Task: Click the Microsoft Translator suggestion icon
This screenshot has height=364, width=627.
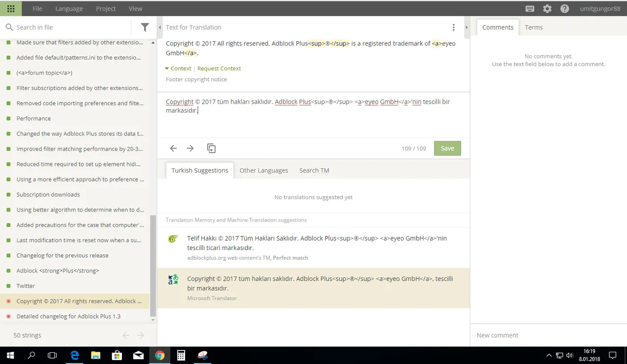Action: (x=173, y=279)
